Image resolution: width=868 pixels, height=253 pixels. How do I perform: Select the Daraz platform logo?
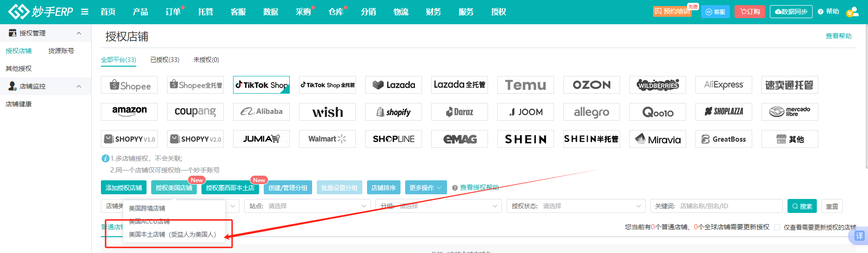point(460,112)
